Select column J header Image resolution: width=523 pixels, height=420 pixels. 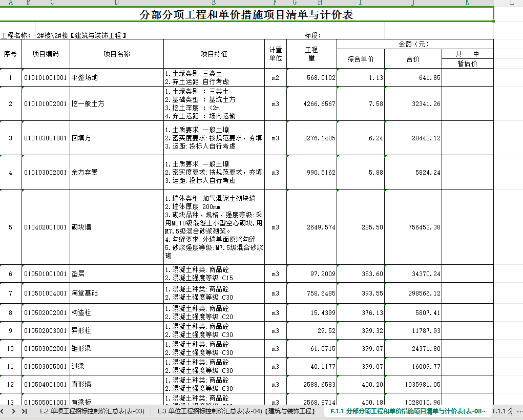pyautogui.click(x=413, y=3)
